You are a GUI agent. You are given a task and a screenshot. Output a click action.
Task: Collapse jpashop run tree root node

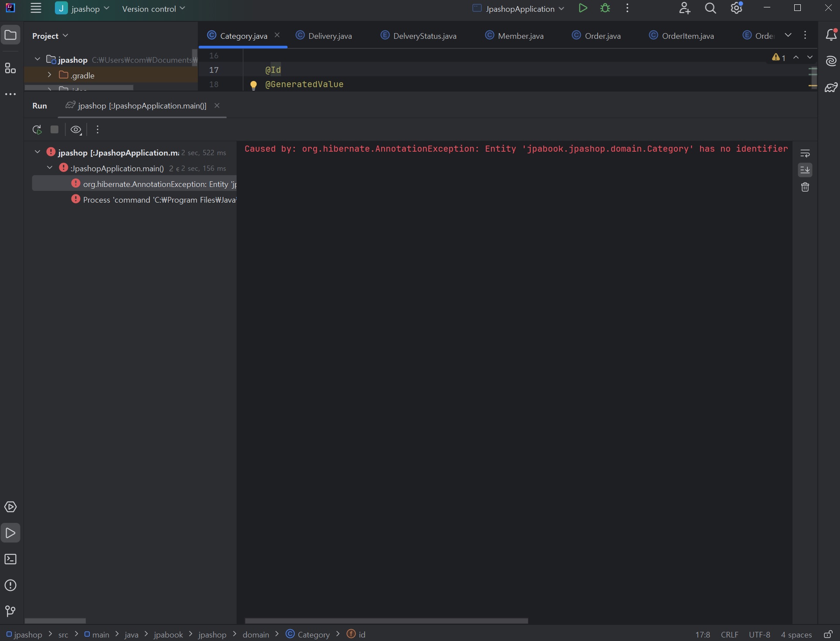click(x=37, y=152)
